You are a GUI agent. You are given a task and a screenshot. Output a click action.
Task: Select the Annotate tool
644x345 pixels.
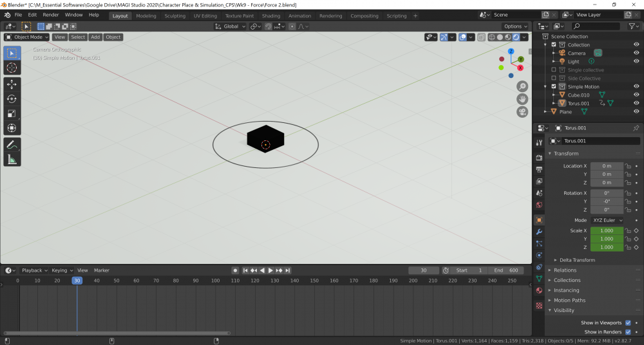(x=12, y=145)
